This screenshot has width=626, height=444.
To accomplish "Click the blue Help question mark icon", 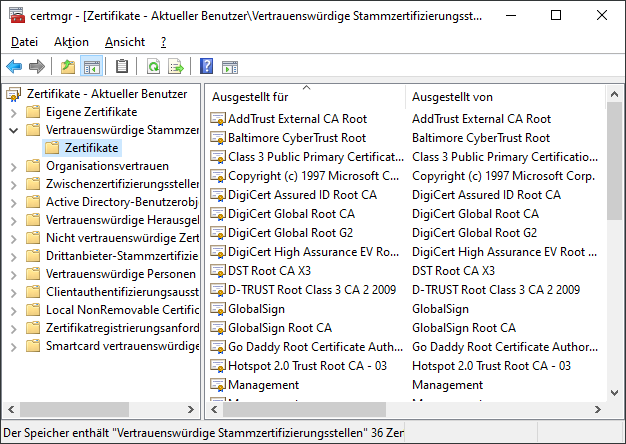I will click(x=207, y=67).
